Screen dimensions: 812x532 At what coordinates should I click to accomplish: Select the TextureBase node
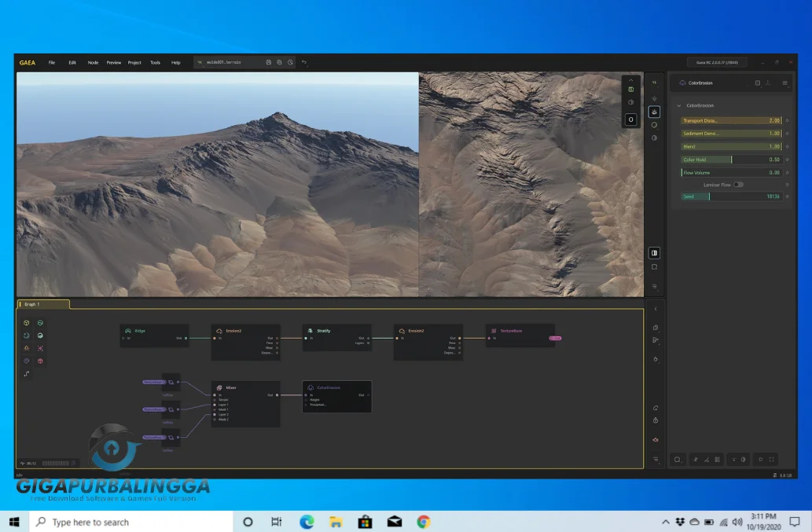520,336
